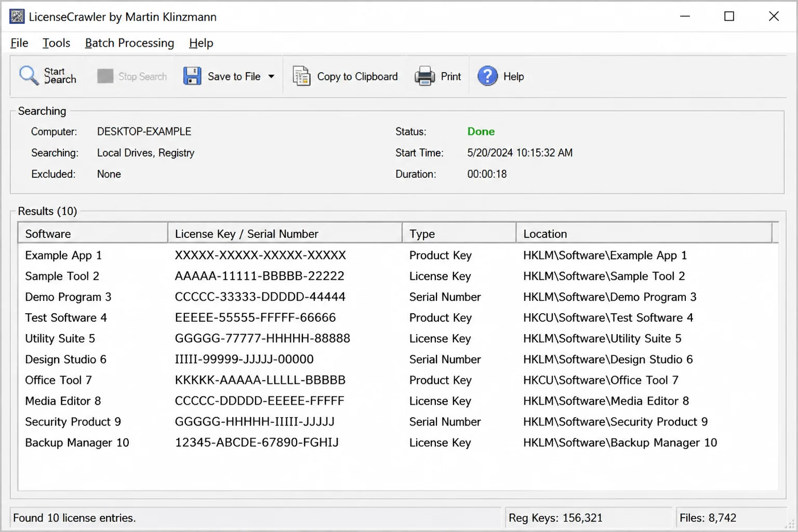Sort by License Key / Serial Number header
The image size is (798, 532).
coord(285,233)
